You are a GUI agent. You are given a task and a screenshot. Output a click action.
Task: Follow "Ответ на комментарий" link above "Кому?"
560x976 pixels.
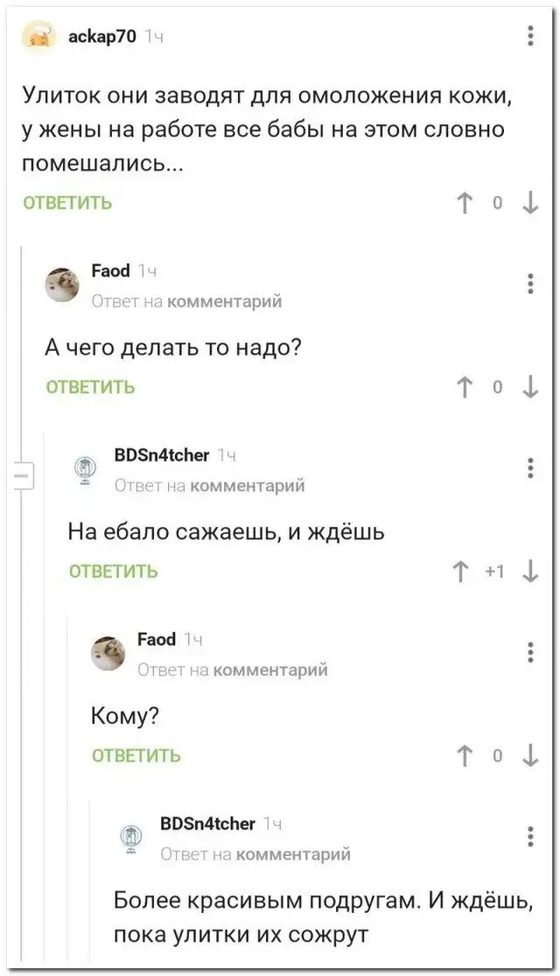233,670
